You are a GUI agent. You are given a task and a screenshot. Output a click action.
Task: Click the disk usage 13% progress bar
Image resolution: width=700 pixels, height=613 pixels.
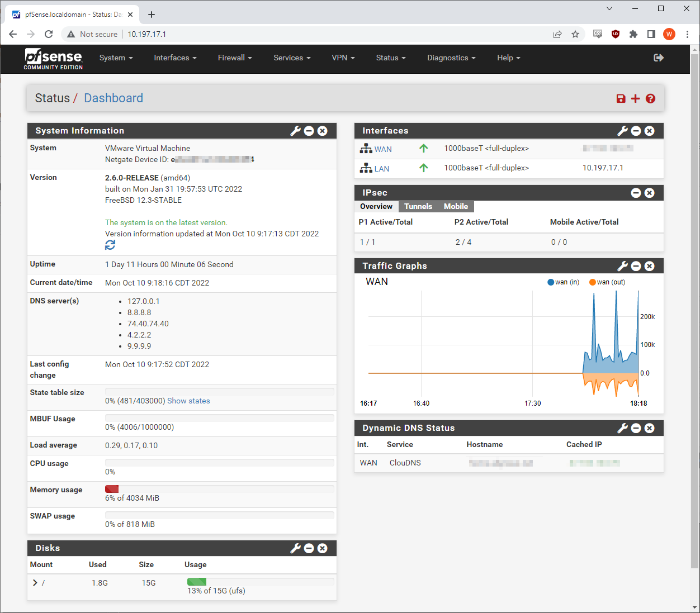(261, 582)
